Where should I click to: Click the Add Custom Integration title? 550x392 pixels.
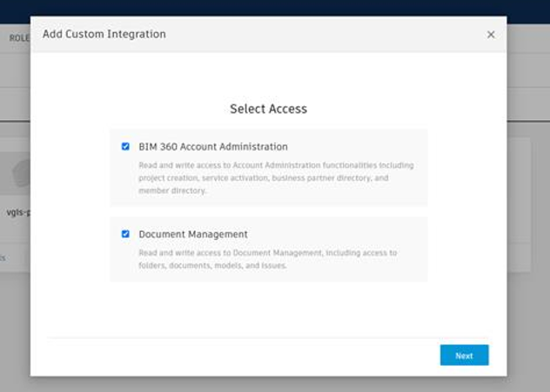[x=104, y=34]
